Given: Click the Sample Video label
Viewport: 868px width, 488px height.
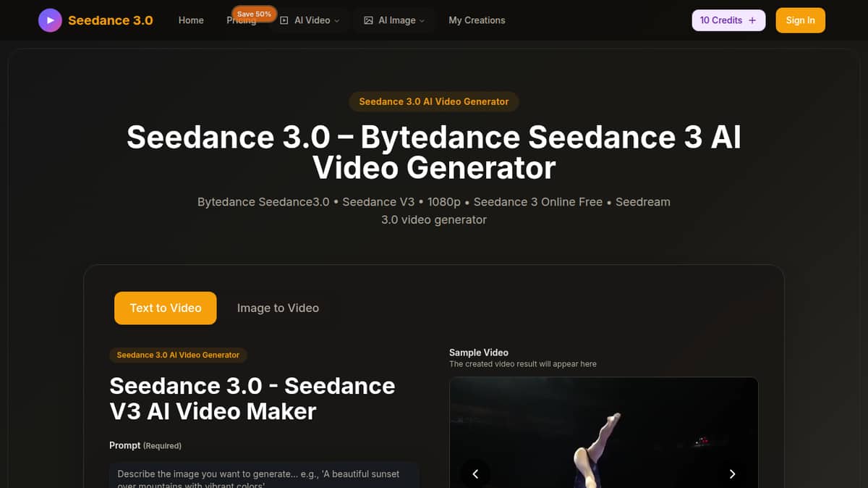Looking at the screenshot, I should (x=479, y=353).
